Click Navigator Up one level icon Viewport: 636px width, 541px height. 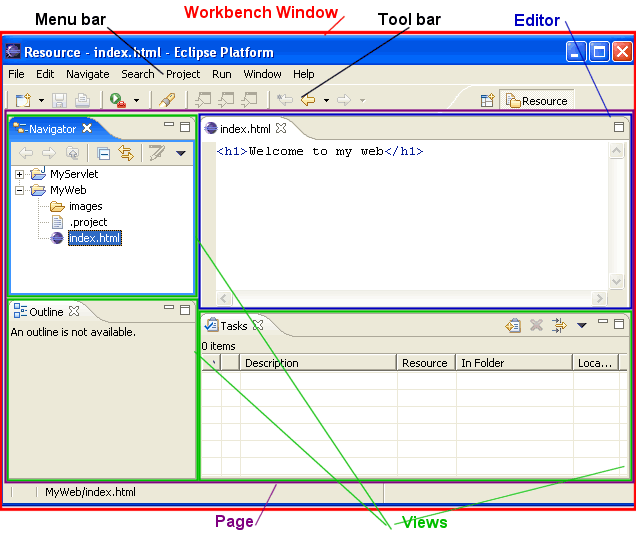[x=73, y=153]
